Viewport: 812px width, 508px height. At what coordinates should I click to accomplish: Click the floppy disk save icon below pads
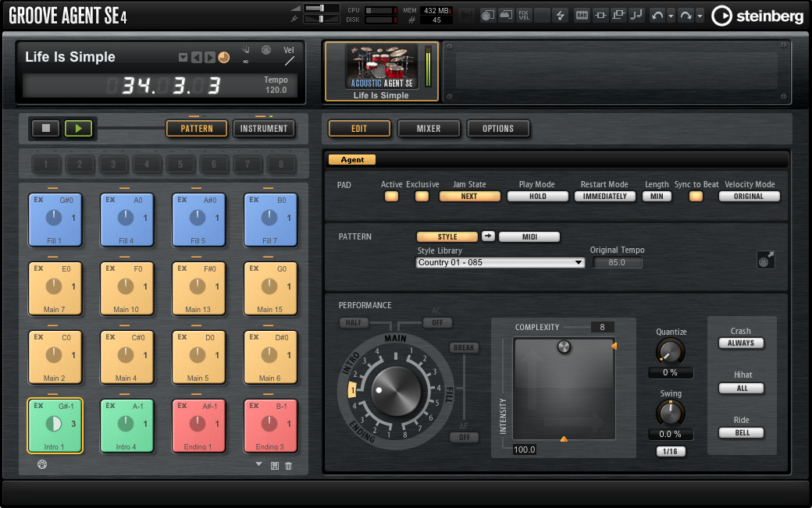pyautogui.click(x=275, y=466)
